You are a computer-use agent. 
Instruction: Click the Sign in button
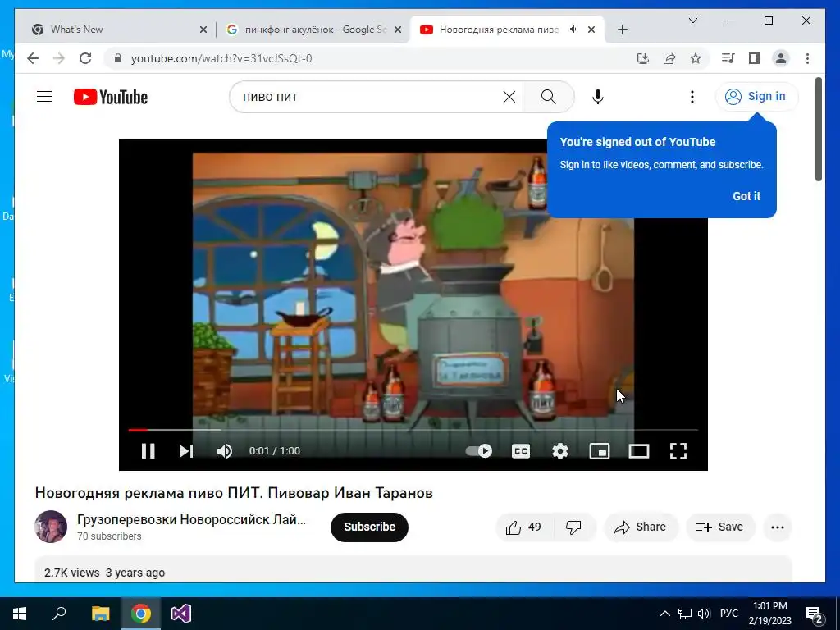[756, 97]
